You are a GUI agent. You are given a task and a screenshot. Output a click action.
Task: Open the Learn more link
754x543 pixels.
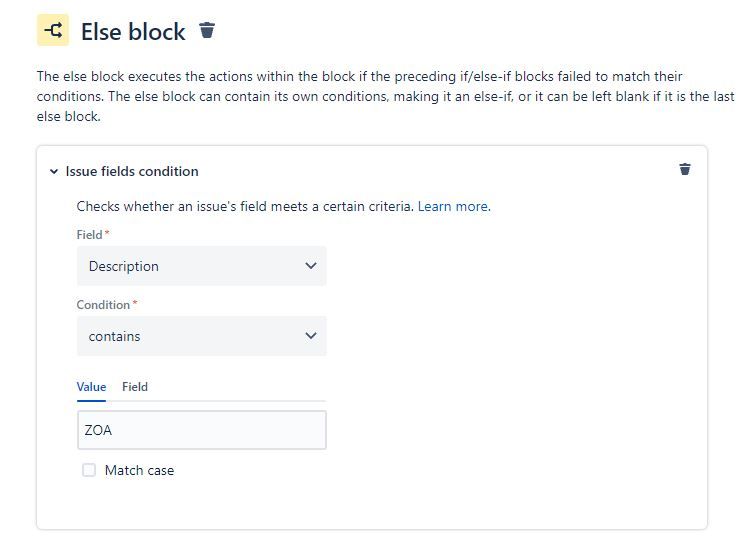point(454,206)
